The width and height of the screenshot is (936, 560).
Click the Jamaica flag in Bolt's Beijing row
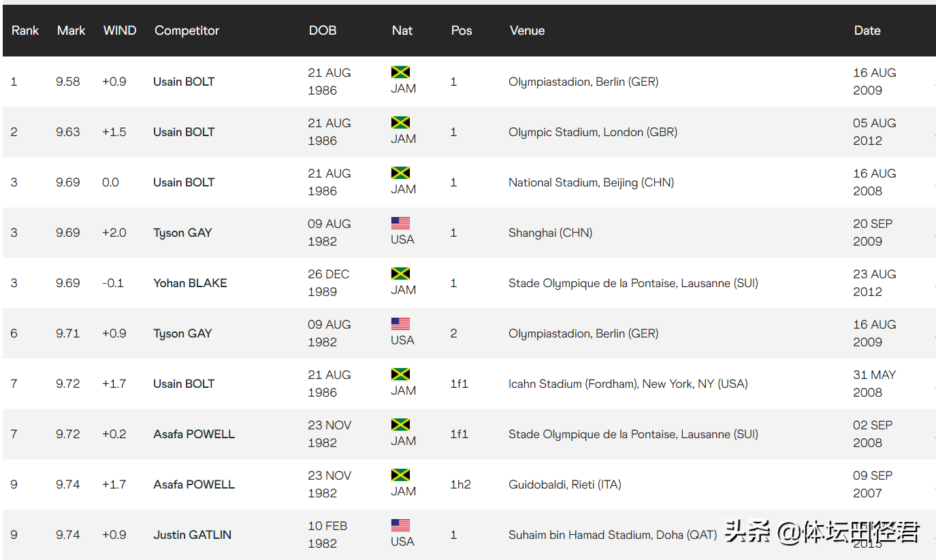[400, 173]
